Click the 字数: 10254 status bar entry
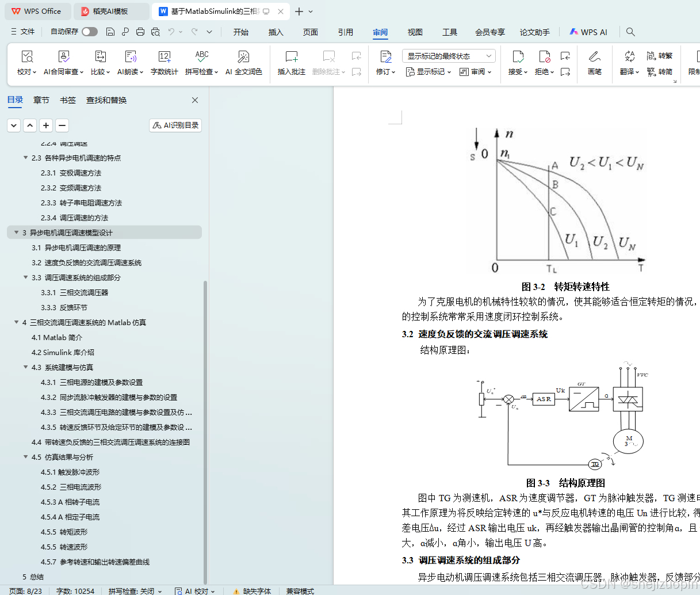This screenshot has height=595, width=700. (75, 591)
